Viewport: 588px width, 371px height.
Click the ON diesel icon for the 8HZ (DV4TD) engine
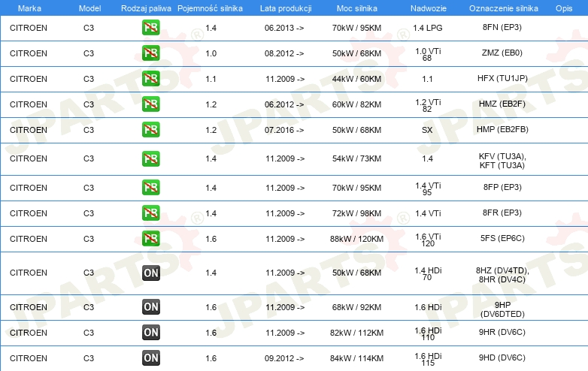point(151,273)
